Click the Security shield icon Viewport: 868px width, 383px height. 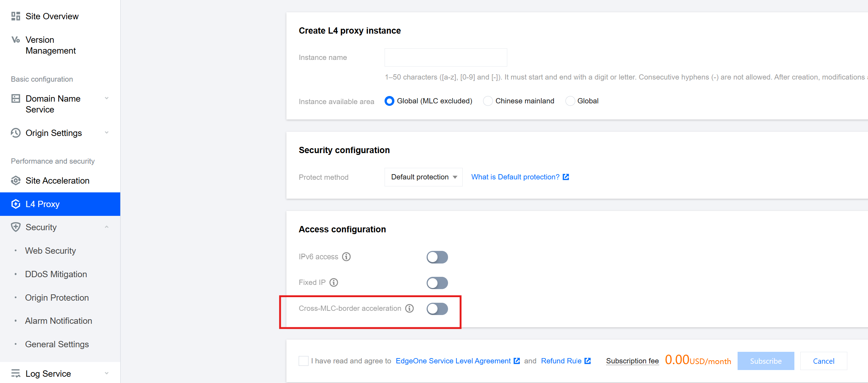tap(16, 227)
